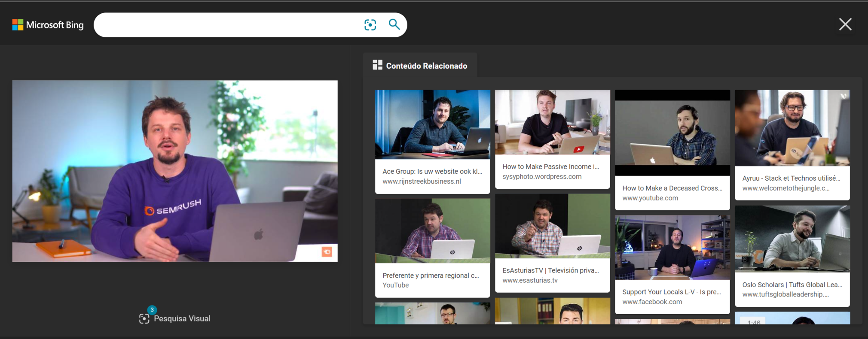The image size is (868, 339).
Task: Open the partially visible 1:46 video thumbnail
Action: [x=792, y=318]
